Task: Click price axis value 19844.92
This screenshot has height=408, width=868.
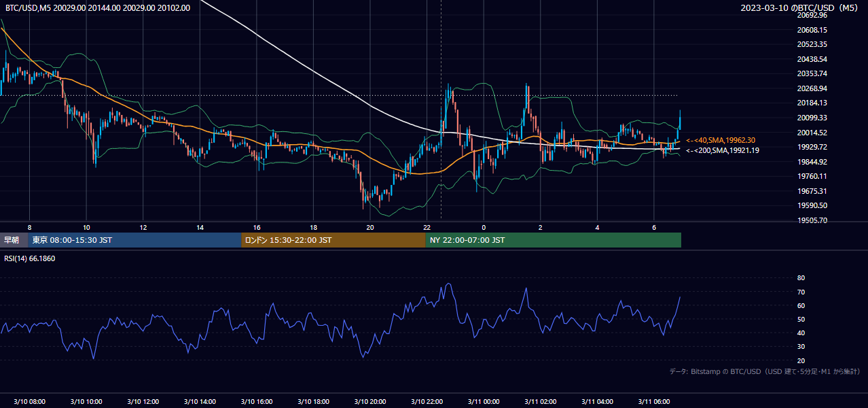Action: pyautogui.click(x=812, y=162)
